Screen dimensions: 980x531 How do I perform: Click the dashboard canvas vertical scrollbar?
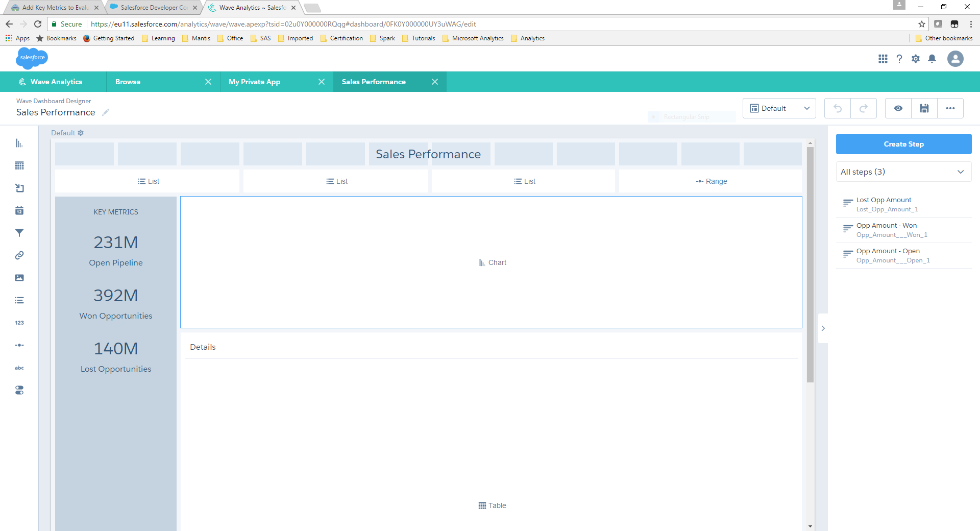coord(811,264)
